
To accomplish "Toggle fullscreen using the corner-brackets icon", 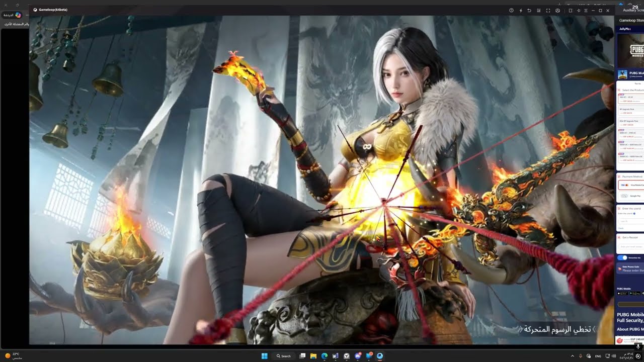I will [548, 10].
